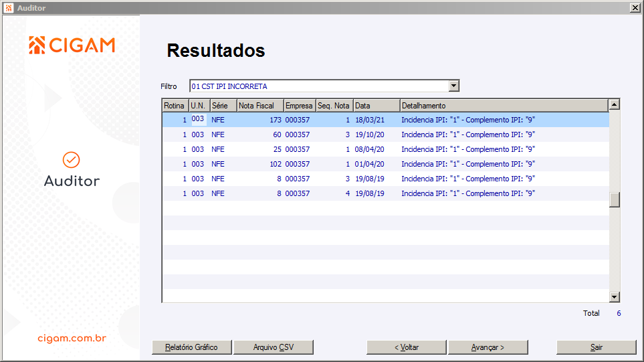Click date 18/03/21 cell
Image resolution: width=644 pixels, height=362 pixels.
click(370, 120)
